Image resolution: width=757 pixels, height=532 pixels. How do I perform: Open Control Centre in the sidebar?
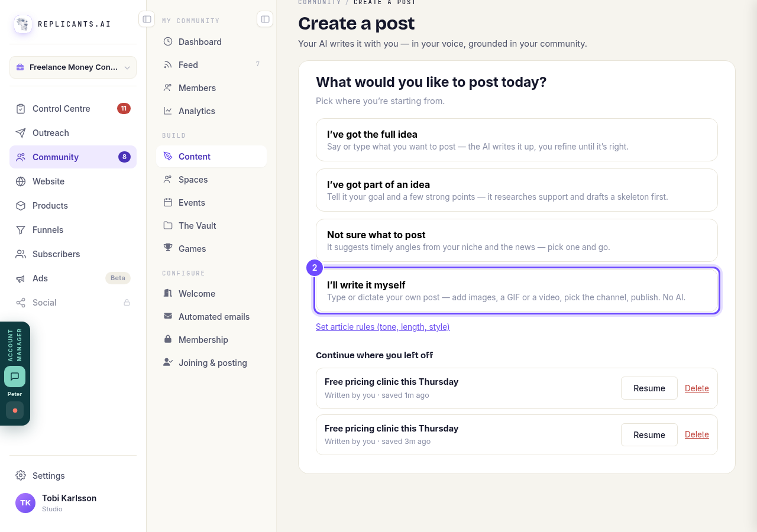[x=73, y=109]
